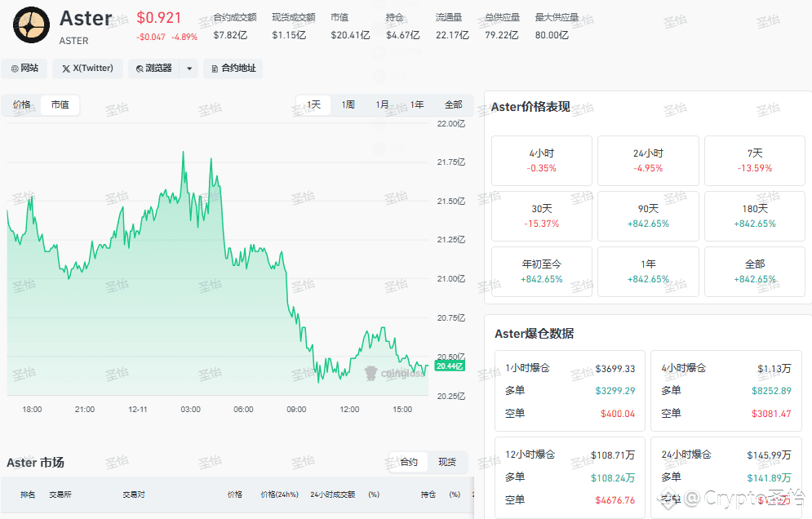Viewport: 812px width, 519px height.
Task: Open the X(Twitter) profile link
Action: pos(88,69)
